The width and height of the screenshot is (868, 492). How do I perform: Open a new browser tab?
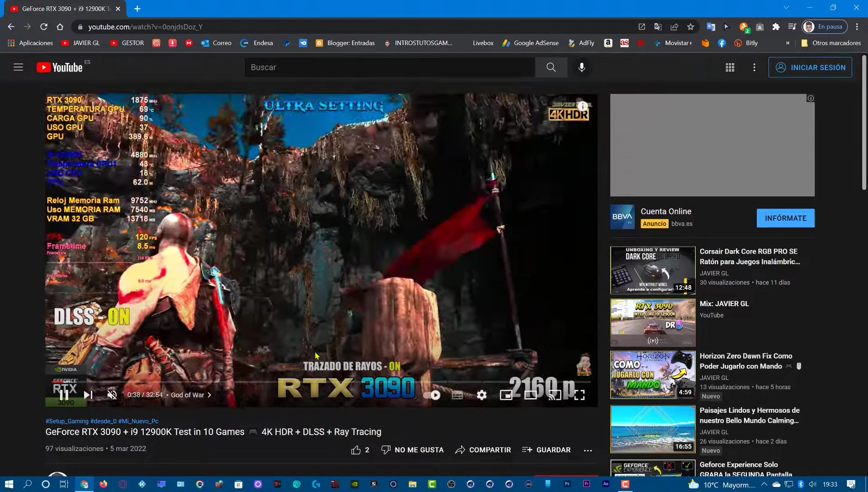(137, 9)
